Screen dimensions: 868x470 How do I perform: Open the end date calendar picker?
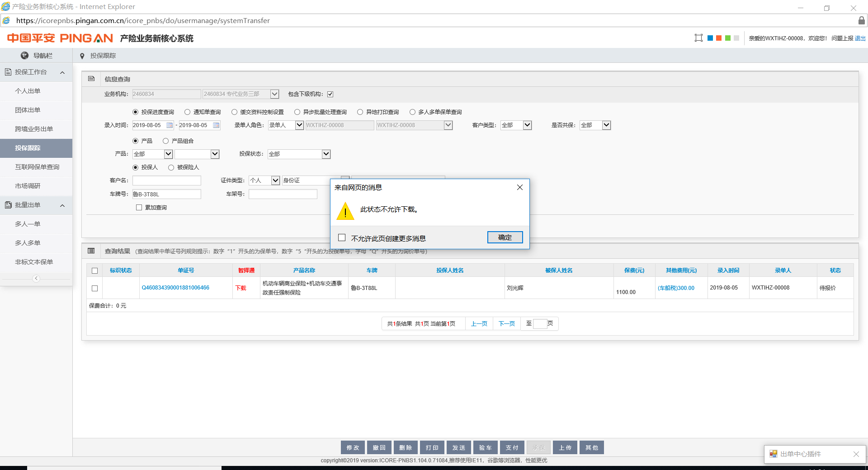pyautogui.click(x=216, y=125)
